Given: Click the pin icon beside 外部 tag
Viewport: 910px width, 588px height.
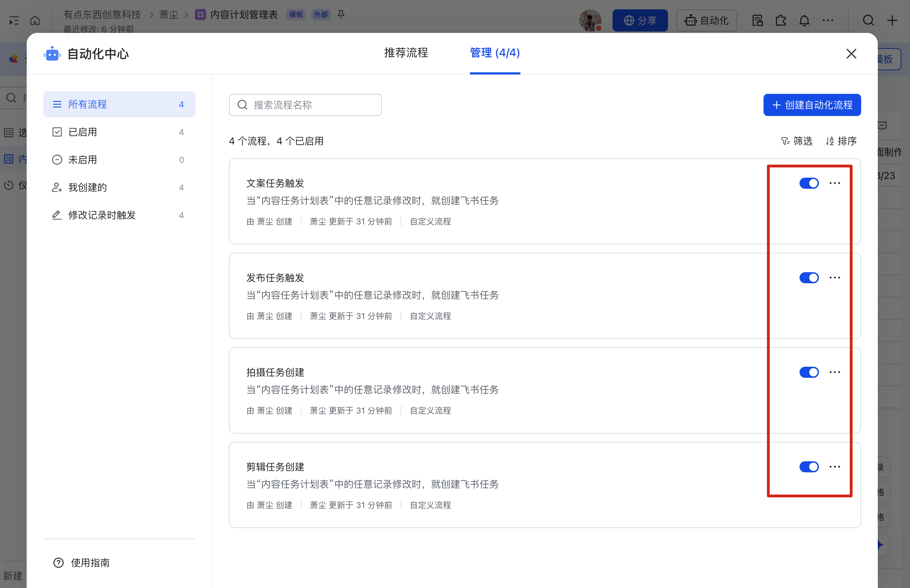Looking at the screenshot, I should 341,15.
